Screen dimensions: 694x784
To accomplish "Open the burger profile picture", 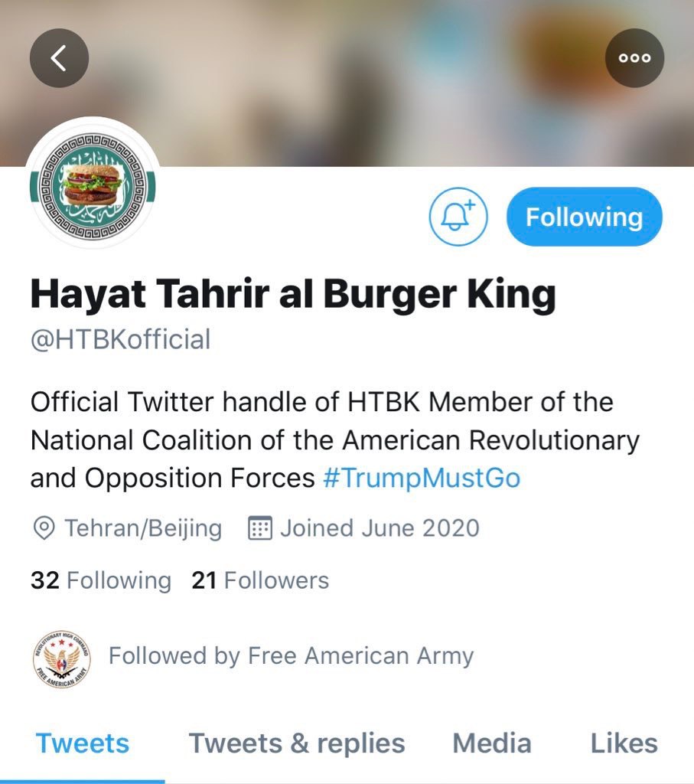I will [93, 184].
